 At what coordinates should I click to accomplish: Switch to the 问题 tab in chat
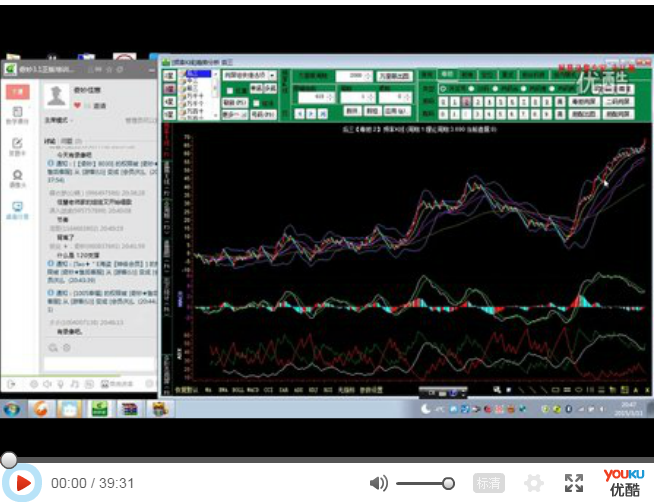pos(66,141)
